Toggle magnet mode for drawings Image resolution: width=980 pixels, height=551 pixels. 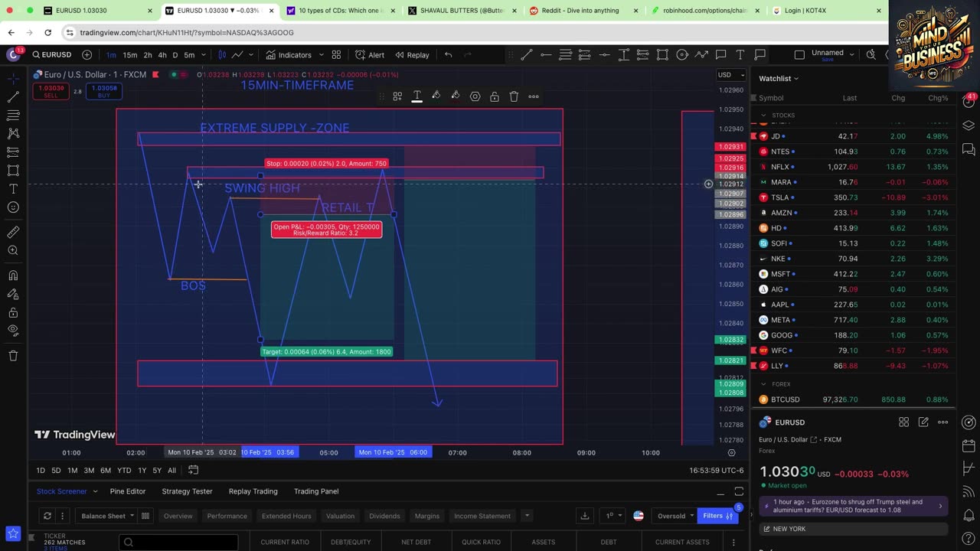[13, 275]
